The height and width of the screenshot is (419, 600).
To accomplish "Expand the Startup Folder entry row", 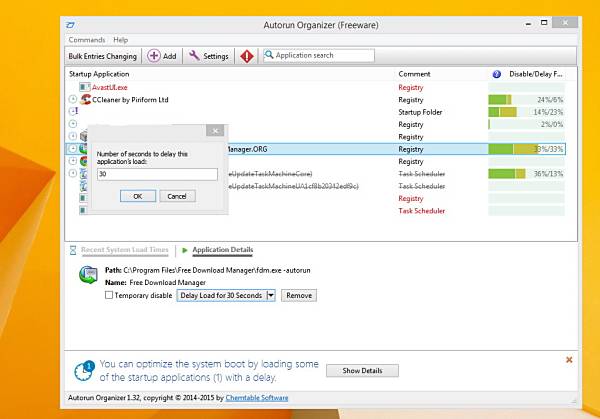I will 73,112.
